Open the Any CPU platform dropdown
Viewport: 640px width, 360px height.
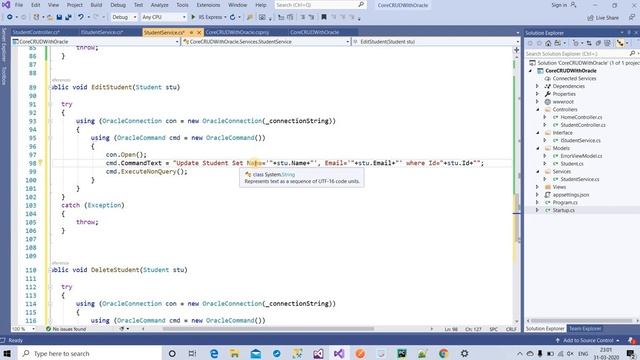[164, 17]
